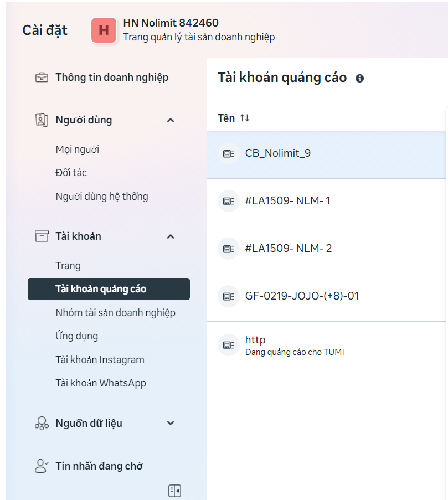Click the ad account icon for CB_Nolimit_9
The height and width of the screenshot is (500, 448).
click(x=228, y=153)
